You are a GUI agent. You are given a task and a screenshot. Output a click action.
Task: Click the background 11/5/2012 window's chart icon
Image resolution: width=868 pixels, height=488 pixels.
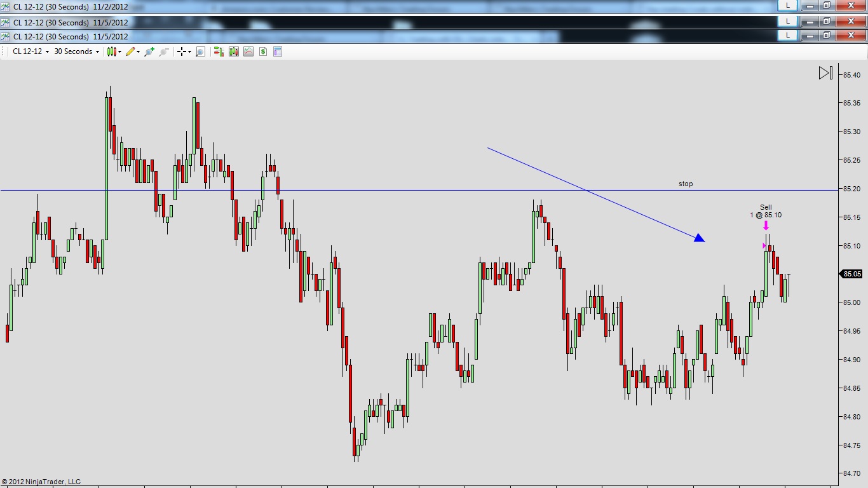click(x=6, y=22)
